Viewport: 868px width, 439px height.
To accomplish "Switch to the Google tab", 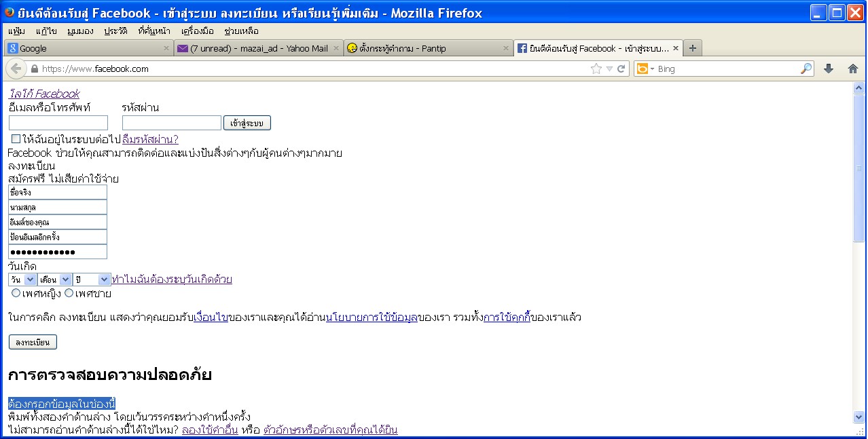I will pyautogui.click(x=89, y=48).
